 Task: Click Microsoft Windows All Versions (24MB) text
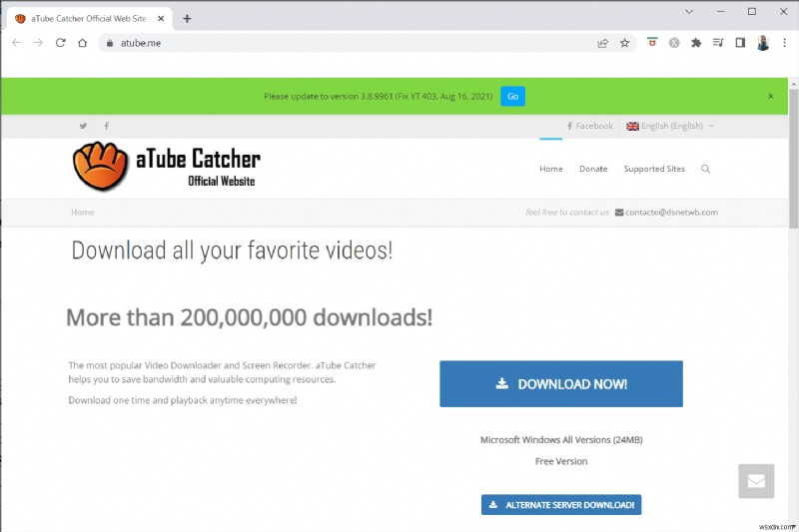561,440
